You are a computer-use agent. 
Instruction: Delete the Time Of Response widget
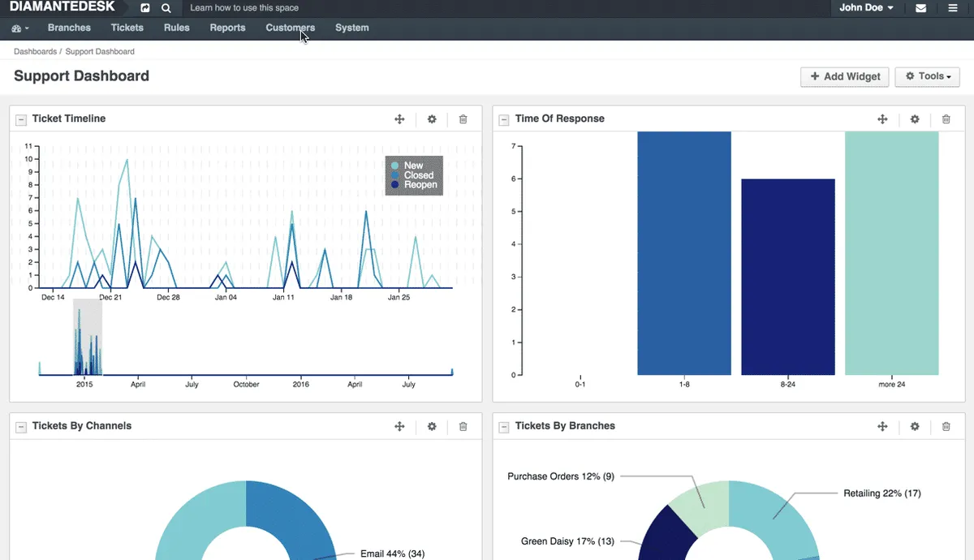tap(946, 119)
